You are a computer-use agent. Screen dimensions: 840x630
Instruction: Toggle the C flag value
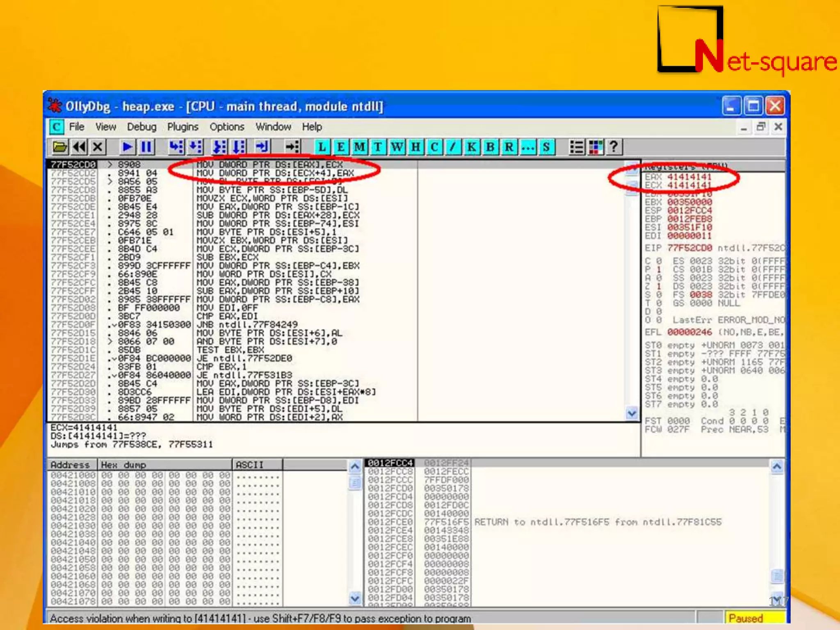tap(659, 261)
